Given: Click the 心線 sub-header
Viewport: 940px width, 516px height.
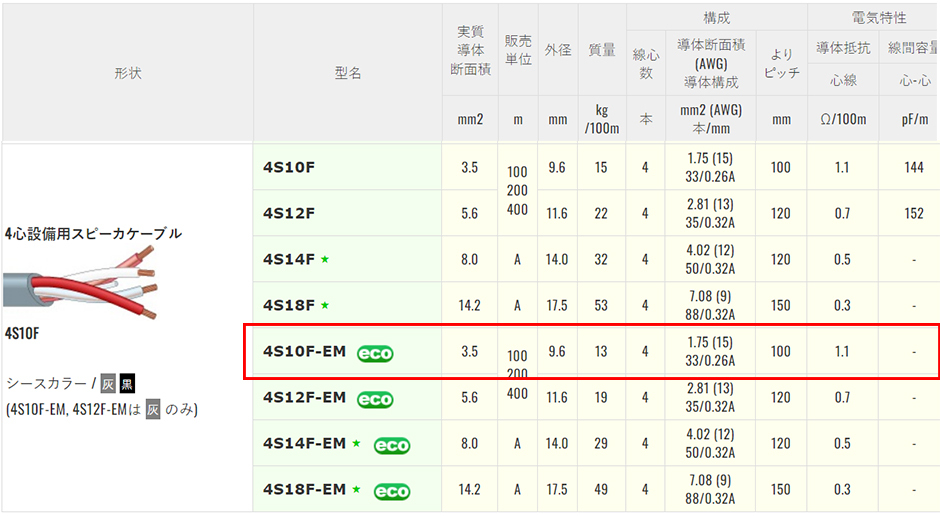Looking at the screenshot, I should 843,80.
